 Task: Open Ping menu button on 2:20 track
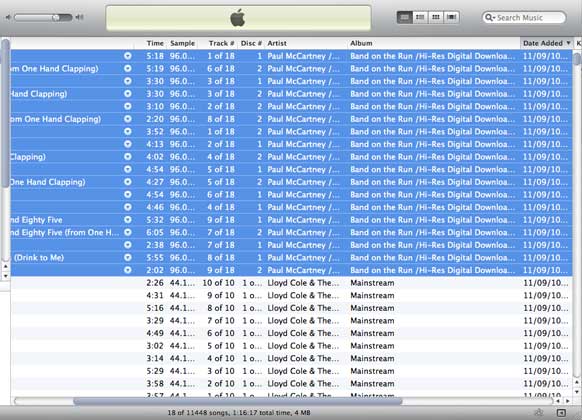(x=128, y=119)
